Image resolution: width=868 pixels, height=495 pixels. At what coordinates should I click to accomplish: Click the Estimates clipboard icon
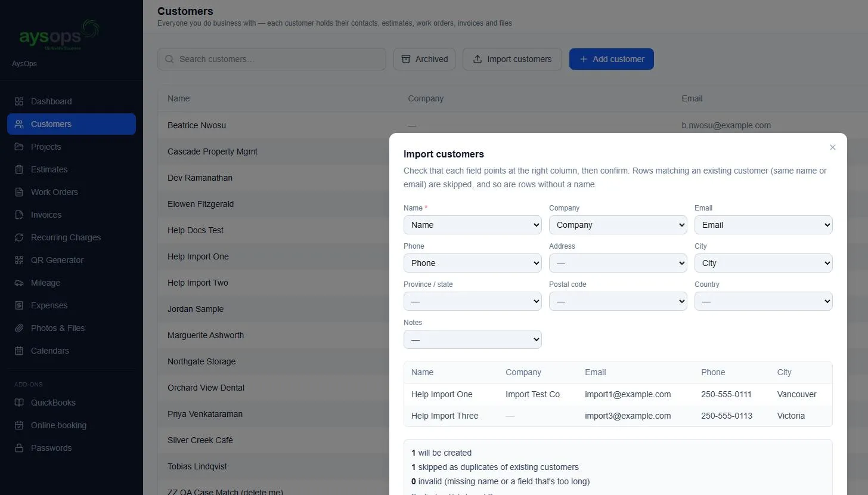pos(19,169)
